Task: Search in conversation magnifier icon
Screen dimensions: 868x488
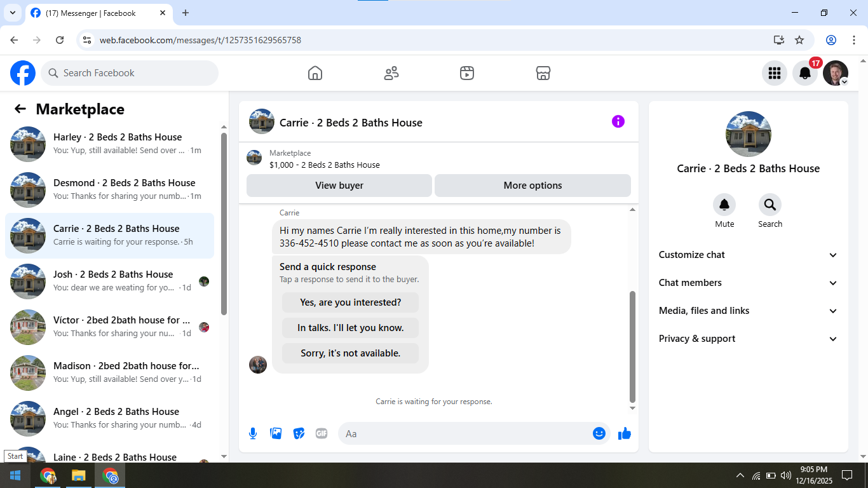Action: click(x=770, y=205)
